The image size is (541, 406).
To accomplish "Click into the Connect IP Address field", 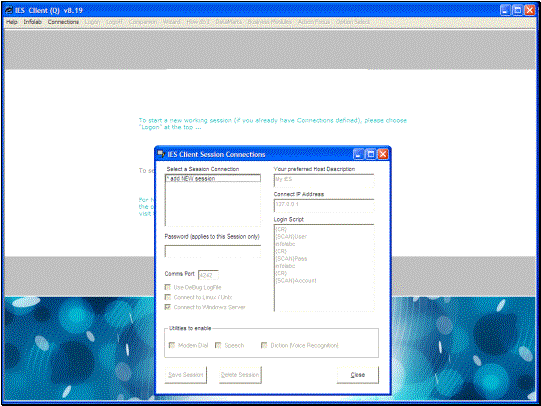I will pyautogui.click(x=324, y=205).
